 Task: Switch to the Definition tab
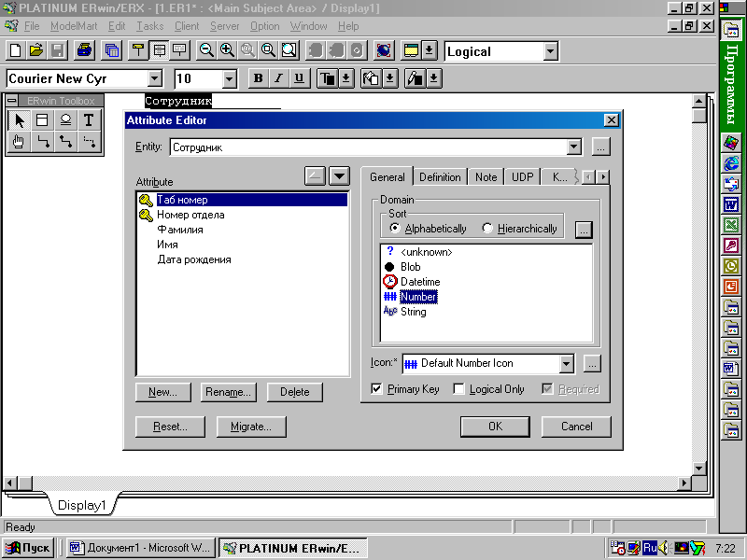coord(440,177)
